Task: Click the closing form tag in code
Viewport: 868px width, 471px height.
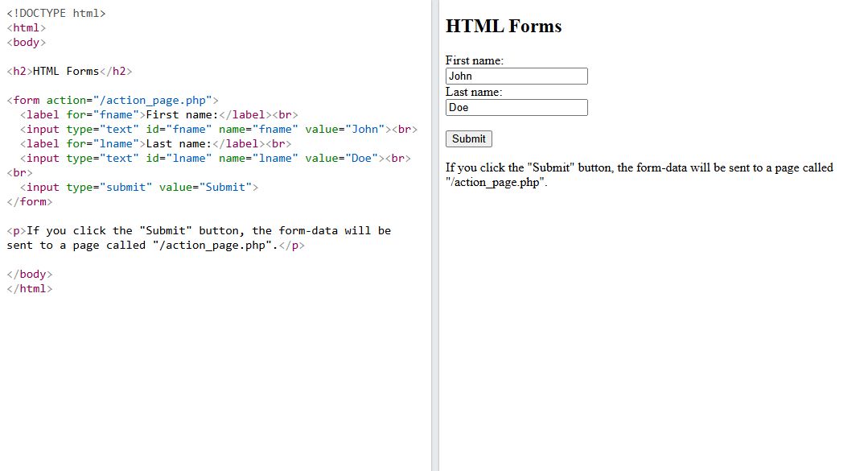Action: [x=31, y=201]
